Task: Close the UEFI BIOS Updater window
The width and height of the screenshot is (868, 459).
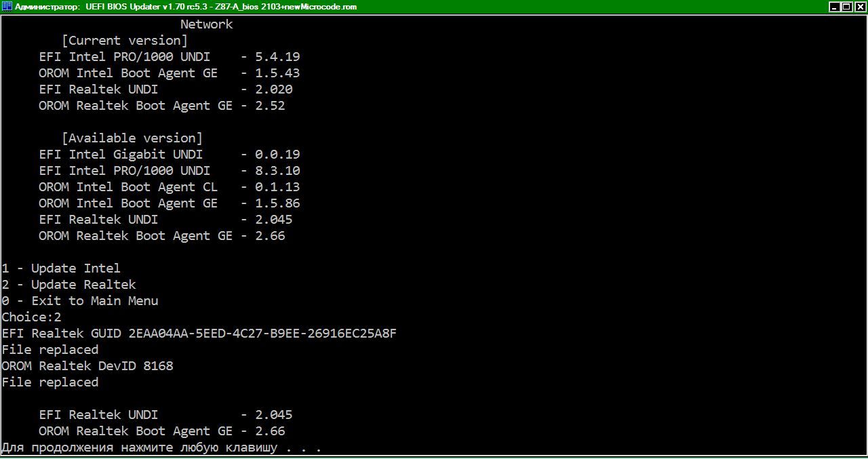Action: point(859,7)
